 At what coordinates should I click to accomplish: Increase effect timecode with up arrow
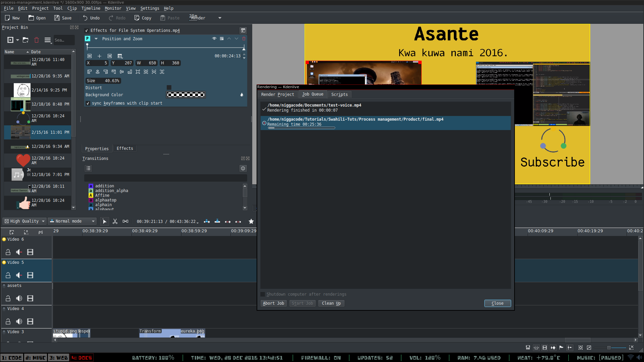click(x=244, y=54)
